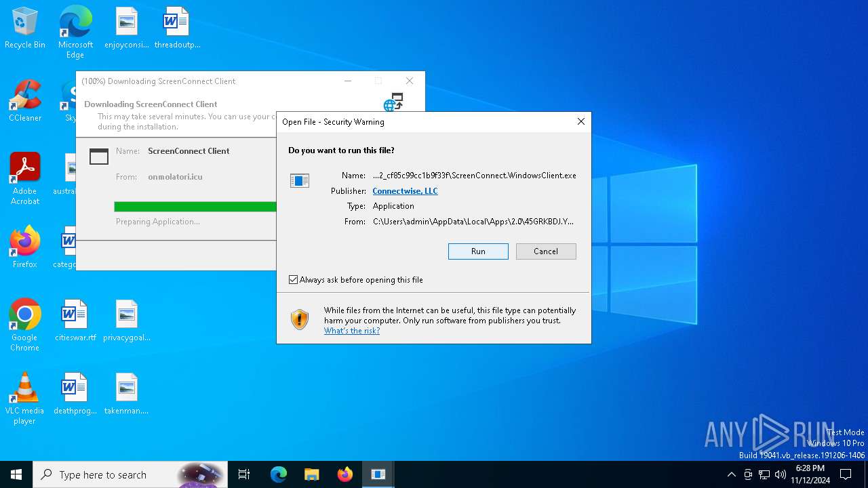Select the privacygoal... image file icon
The height and width of the screenshot is (488, 868).
(127, 321)
